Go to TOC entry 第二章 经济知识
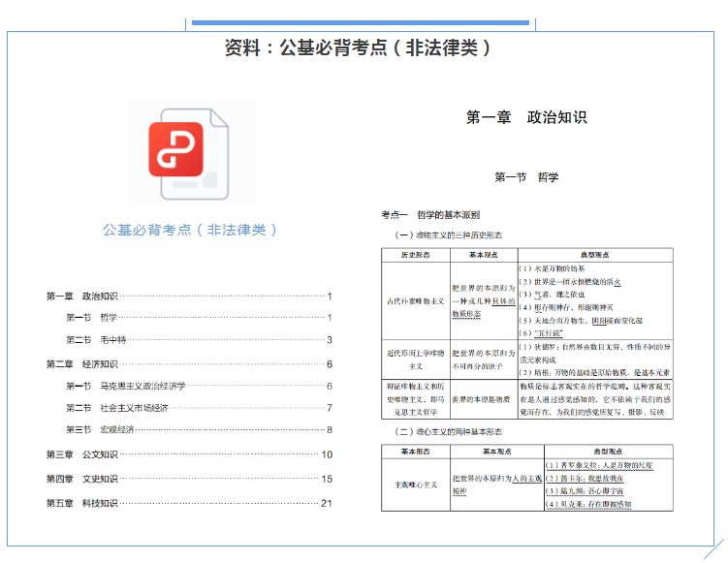Viewport: 728px width, 563px height. pos(189,364)
